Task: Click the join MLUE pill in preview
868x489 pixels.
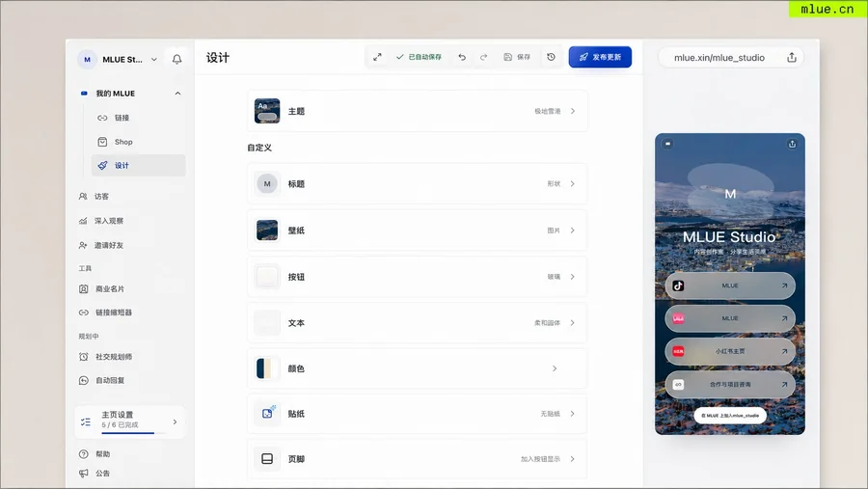Action: point(730,416)
